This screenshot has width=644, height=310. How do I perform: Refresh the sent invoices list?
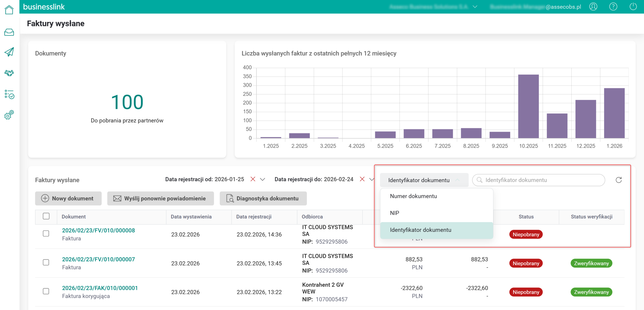pos(619,180)
